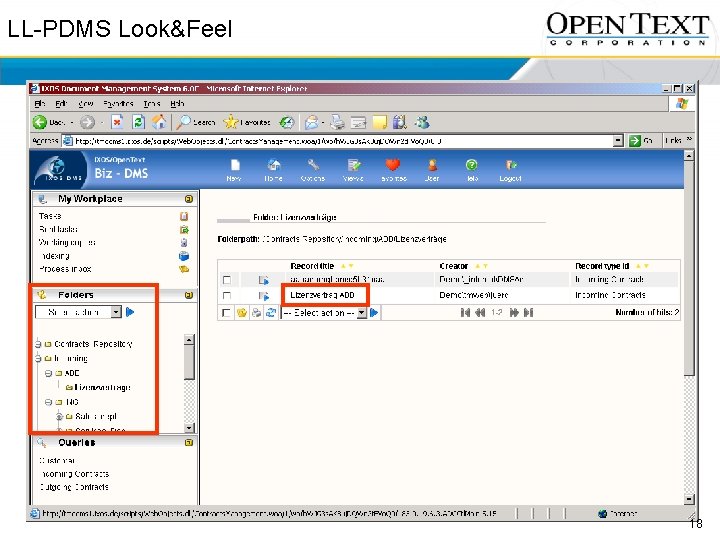Click the browser Back arrow button
Screen dimensions: 720x540
point(40,122)
